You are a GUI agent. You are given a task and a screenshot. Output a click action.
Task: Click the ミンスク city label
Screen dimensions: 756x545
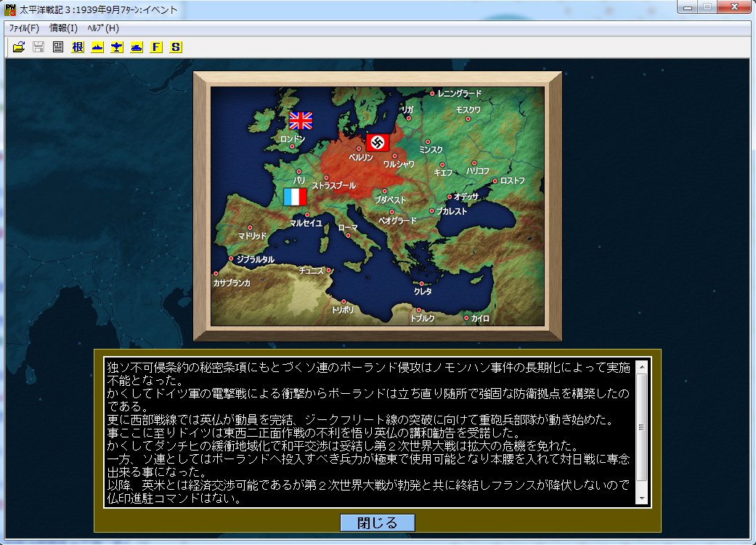[x=431, y=150]
